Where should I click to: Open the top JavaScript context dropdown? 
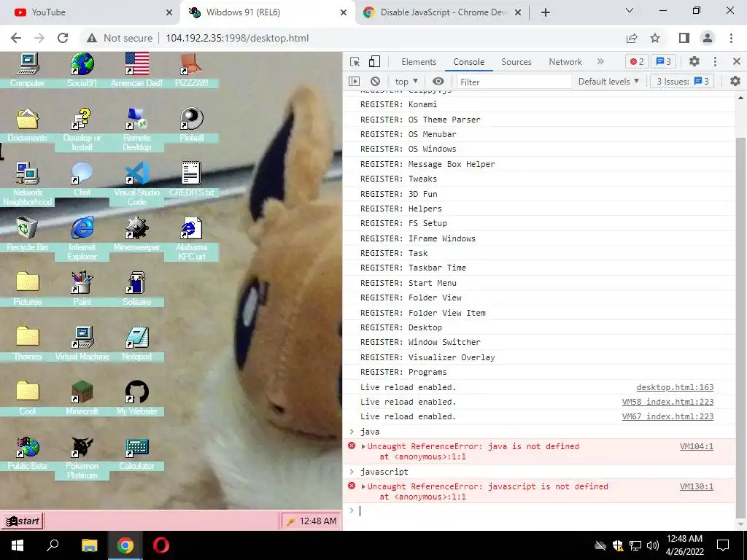pyautogui.click(x=406, y=82)
